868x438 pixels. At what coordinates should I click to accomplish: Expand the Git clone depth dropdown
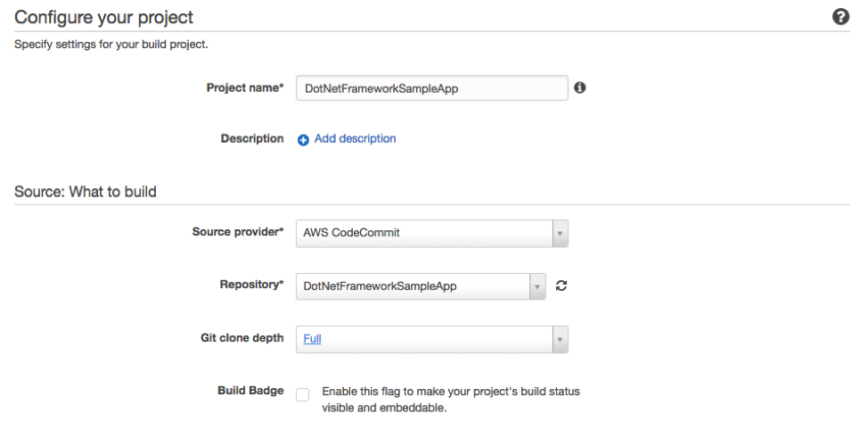click(424, 339)
